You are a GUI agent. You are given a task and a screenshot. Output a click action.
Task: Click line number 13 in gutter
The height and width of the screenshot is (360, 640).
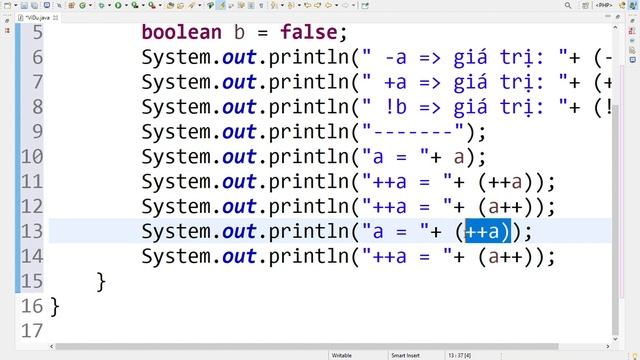click(32, 231)
